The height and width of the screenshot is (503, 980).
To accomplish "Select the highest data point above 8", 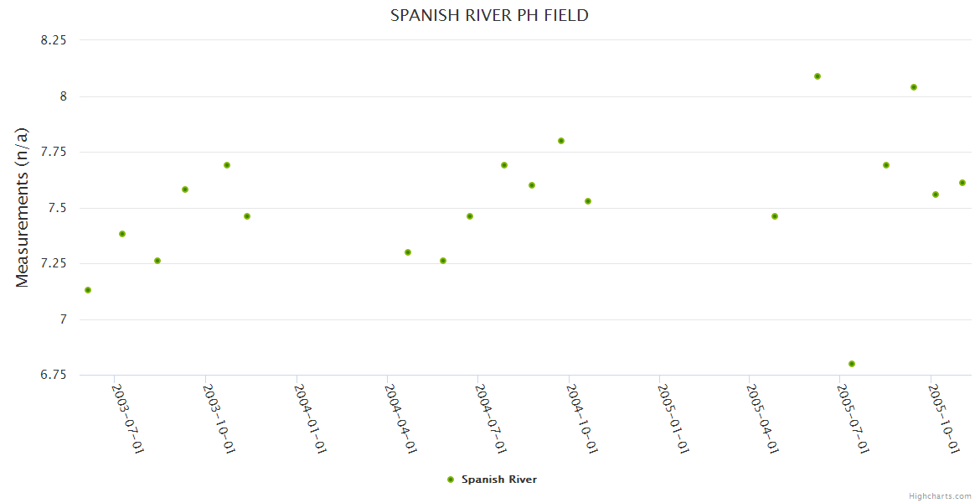I will coord(818,76).
